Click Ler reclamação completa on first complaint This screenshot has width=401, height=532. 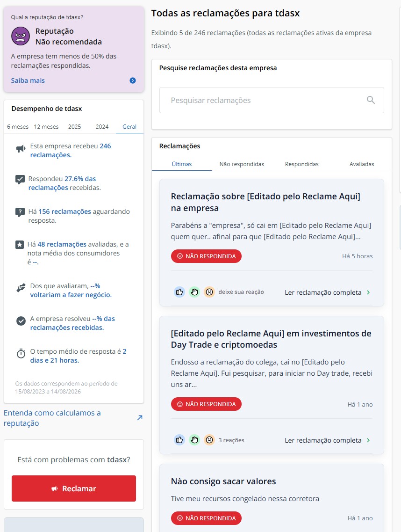(323, 292)
